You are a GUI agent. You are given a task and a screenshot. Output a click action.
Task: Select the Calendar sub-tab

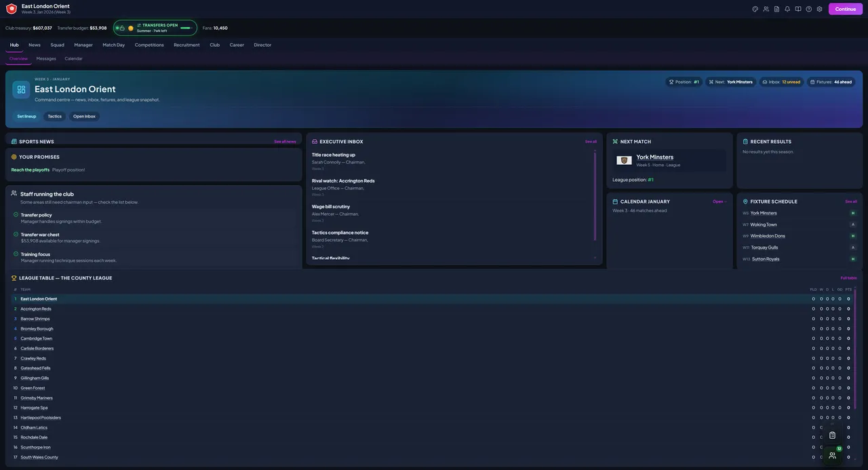73,58
